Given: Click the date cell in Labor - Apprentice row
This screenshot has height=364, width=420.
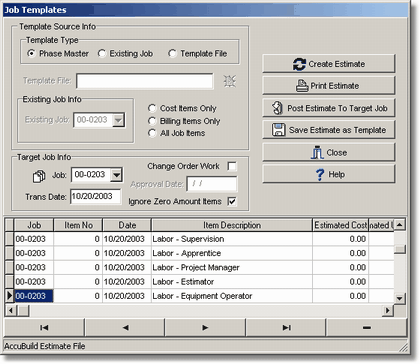Looking at the screenshot, I should click(x=127, y=253).
